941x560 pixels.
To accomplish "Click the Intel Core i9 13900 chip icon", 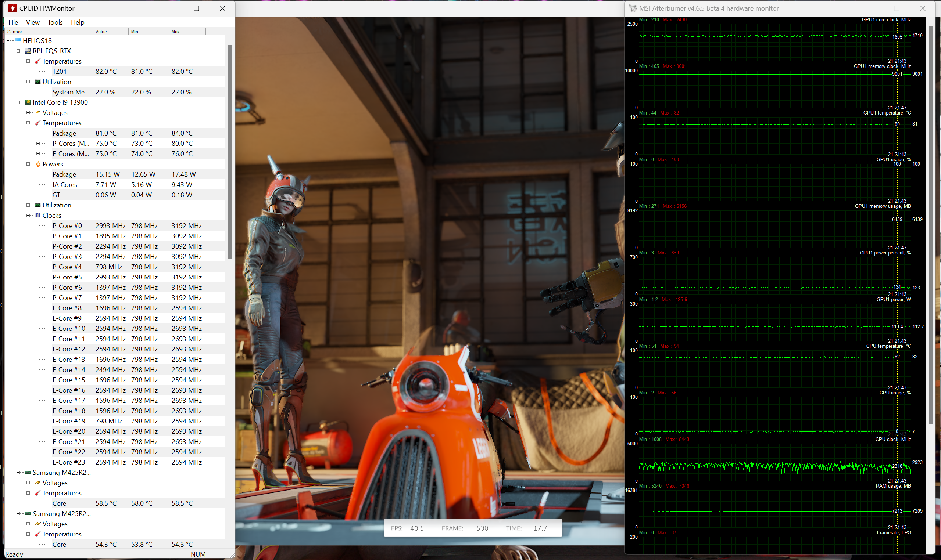I will [x=28, y=102].
